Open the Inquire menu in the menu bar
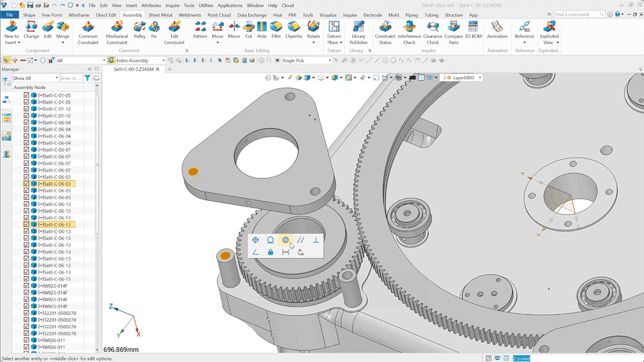This screenshot has height=362, width=644. [x=172, y=5]
